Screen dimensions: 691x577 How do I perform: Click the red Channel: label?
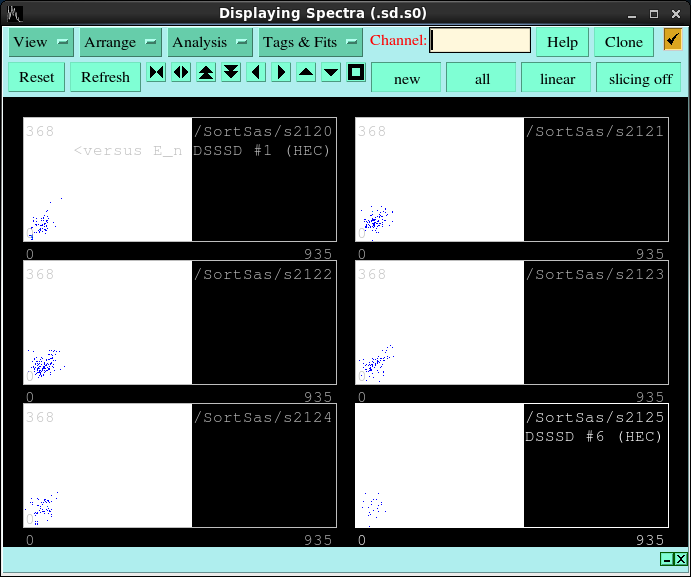398,40
